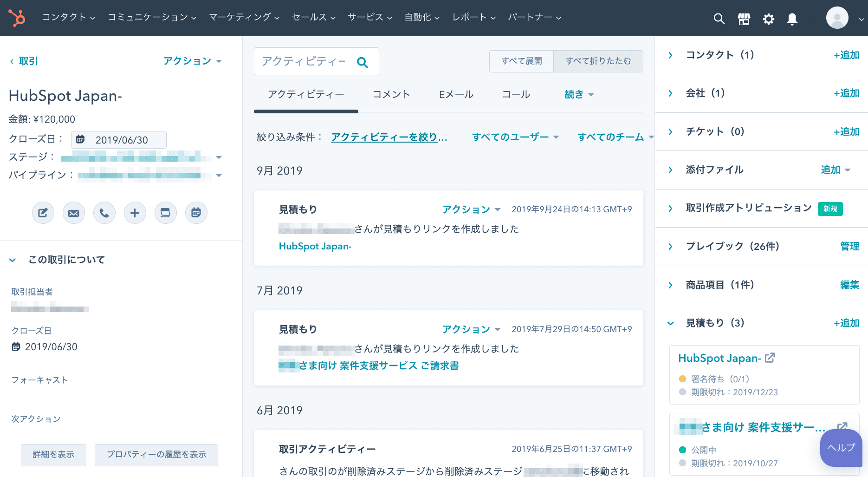The width and height of the screenshot is (868, 477).
Task: Open アクション dropdown on July 見積もり card
Action: 471,329
